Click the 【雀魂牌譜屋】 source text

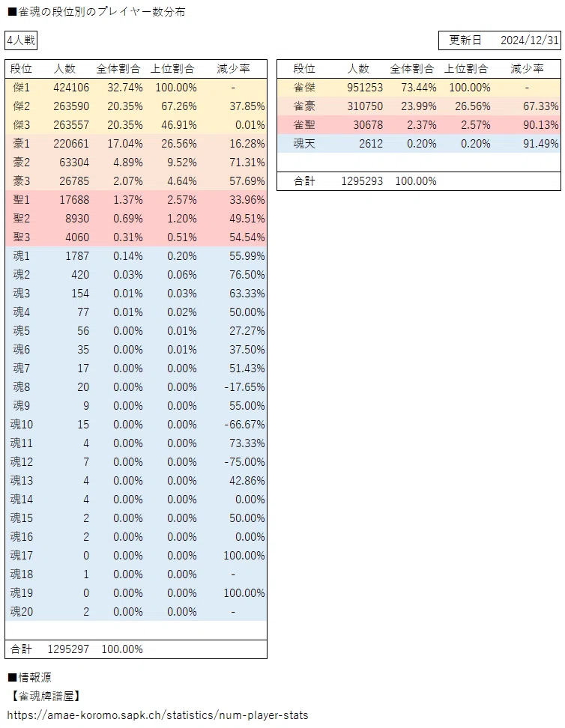tap(46, 696)
